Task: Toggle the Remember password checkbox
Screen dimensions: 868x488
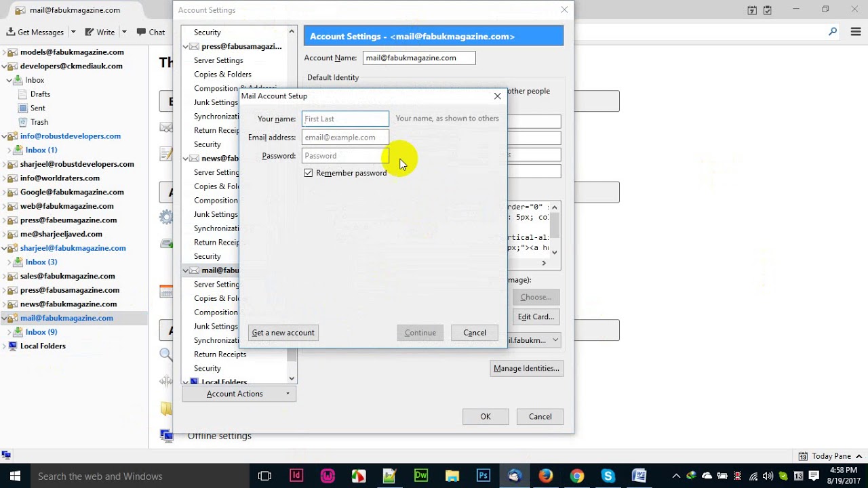Action: pos(309,173)
